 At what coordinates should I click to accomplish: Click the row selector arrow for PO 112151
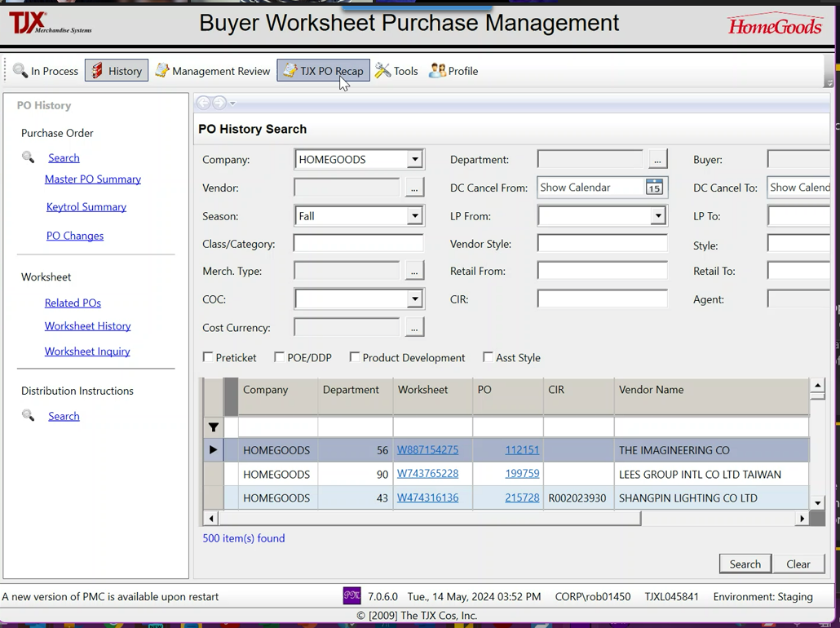pyautogui.click(x=213, y=450)
